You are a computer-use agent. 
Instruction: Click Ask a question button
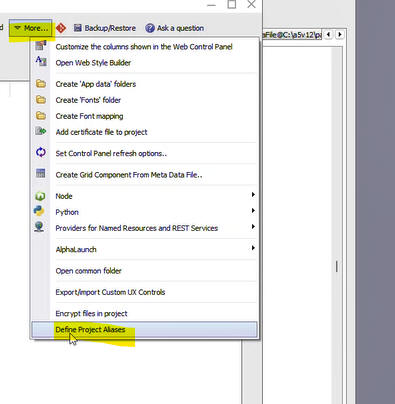[x=175, y=28]
